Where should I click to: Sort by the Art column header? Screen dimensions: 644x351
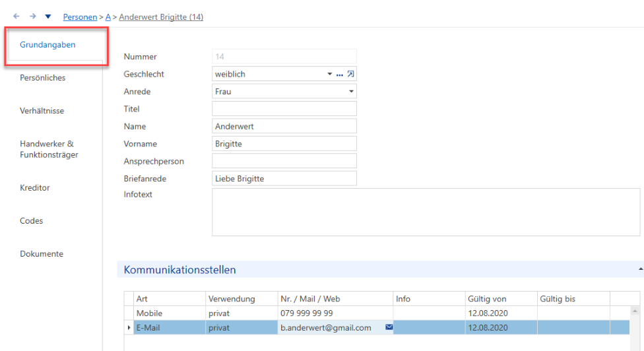point(170,299)
